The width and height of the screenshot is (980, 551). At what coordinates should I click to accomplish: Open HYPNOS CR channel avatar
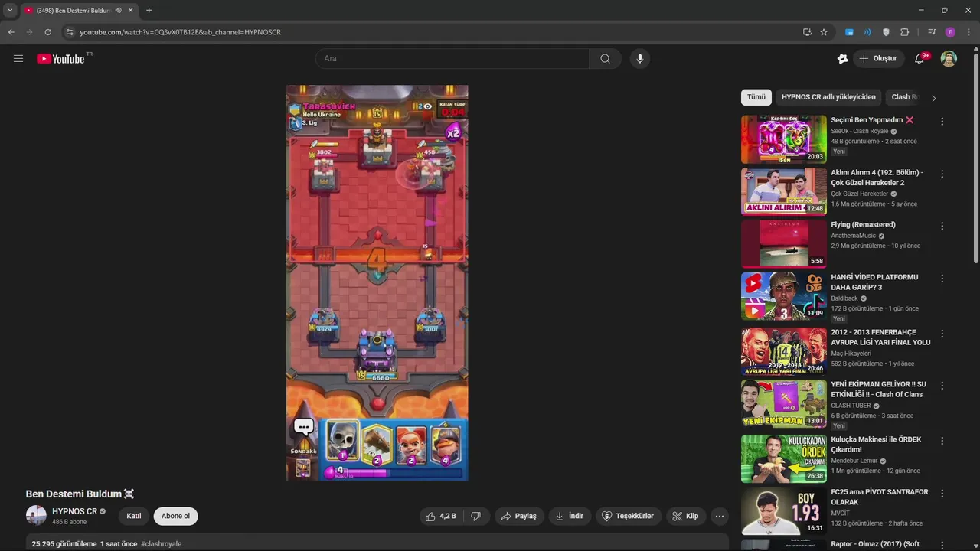36,515
